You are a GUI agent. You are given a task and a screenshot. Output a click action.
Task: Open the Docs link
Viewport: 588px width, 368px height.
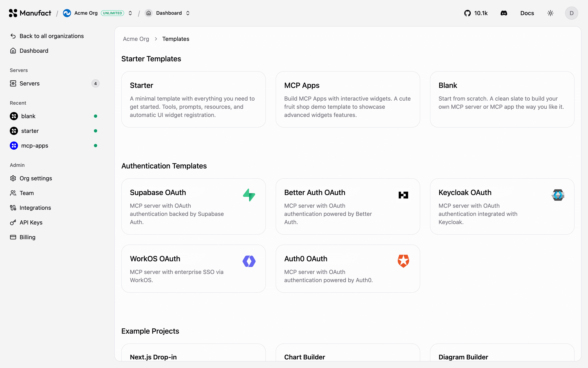527,13
